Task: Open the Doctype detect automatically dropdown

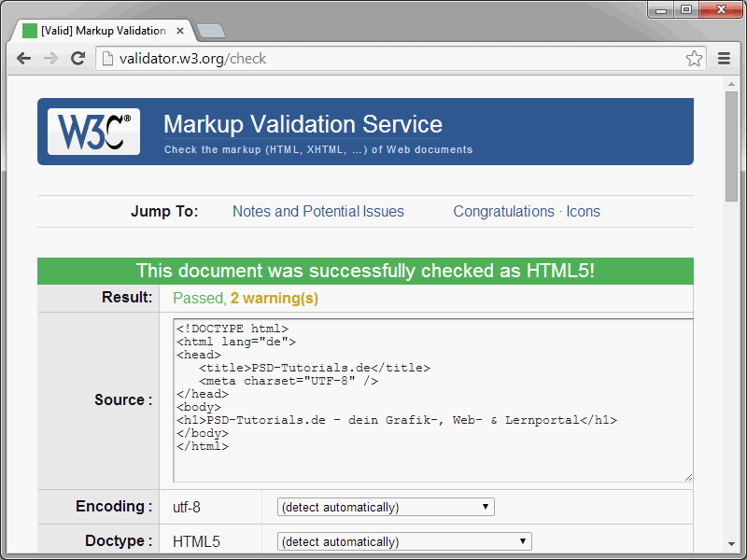Action: [404, 541]
